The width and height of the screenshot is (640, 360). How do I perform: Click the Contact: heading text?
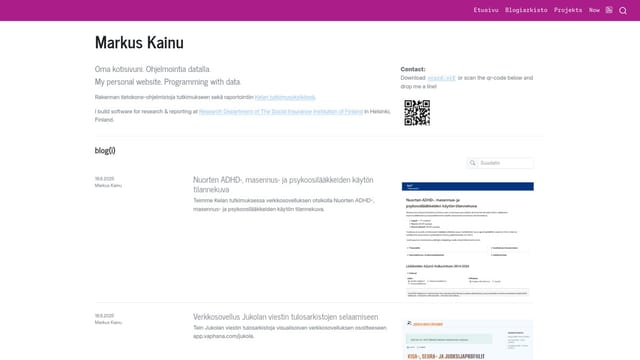click(x=413, y=69)
